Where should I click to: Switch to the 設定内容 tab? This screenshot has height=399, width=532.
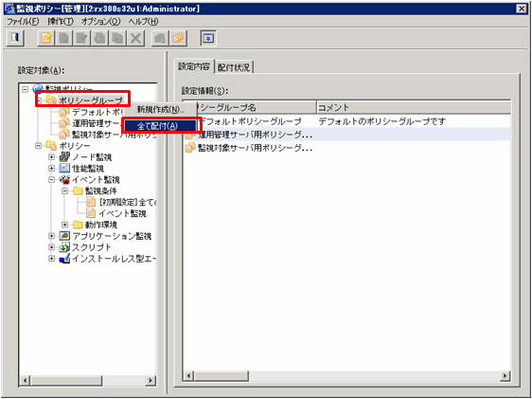[x=194, y=66]
